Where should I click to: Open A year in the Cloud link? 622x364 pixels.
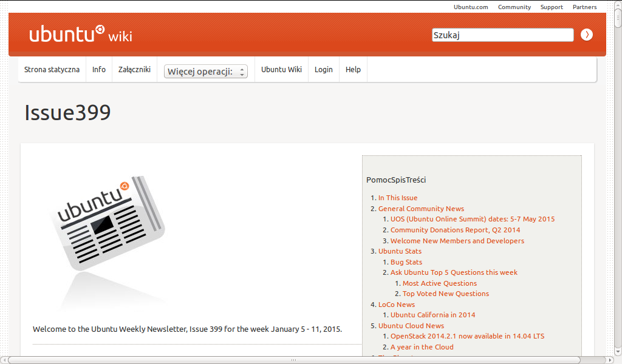click(x=422, y=348)
